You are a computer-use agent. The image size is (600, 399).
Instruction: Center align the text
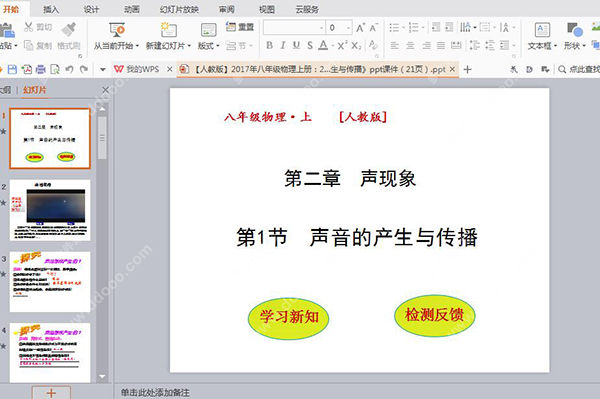(x=410, y=46)
